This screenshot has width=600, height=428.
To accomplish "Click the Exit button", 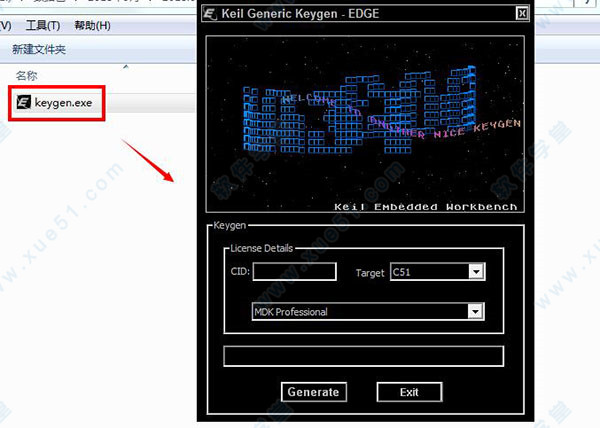I will pyautogui.click(x=409, y=392).
